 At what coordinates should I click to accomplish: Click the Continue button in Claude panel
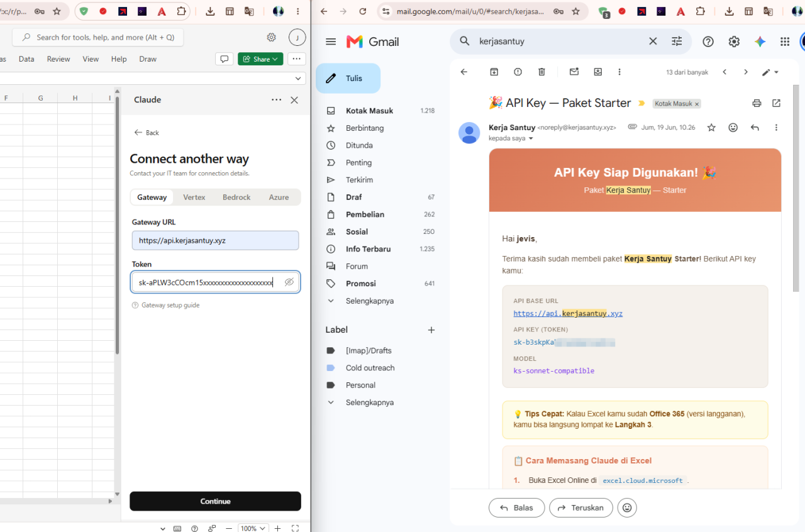(215, 501)
